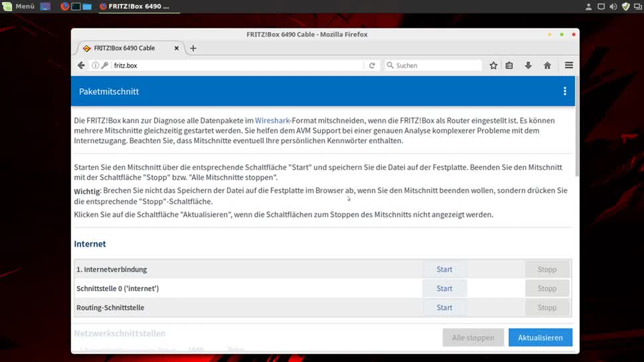The image size is (644, 362).
Task: Launch Firefox from the panel launcher
Action: point(64,6)
